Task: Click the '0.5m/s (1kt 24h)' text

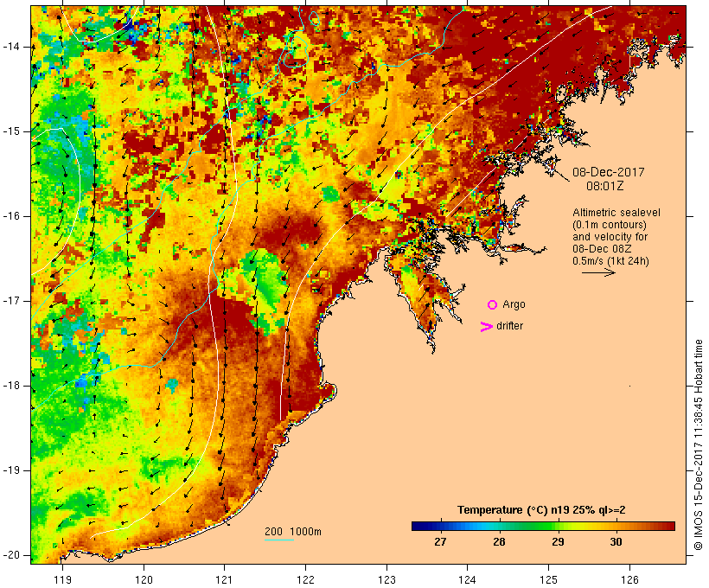Action: click(610, 261)
